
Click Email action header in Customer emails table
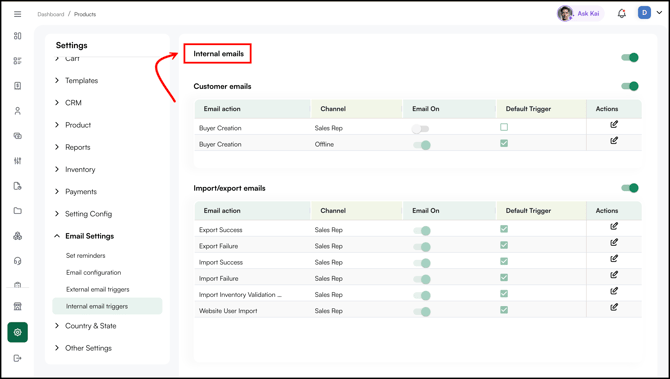coord(222,109)
